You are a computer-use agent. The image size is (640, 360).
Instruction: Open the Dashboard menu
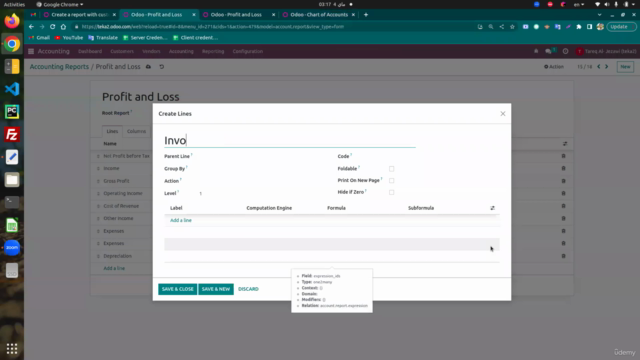point(90,51)
